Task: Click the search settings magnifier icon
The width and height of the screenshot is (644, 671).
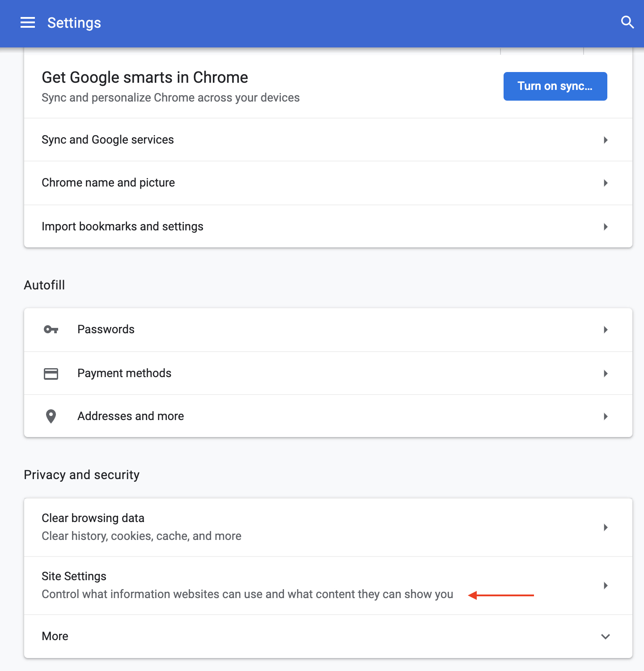Action: click(x=627, y=22)
